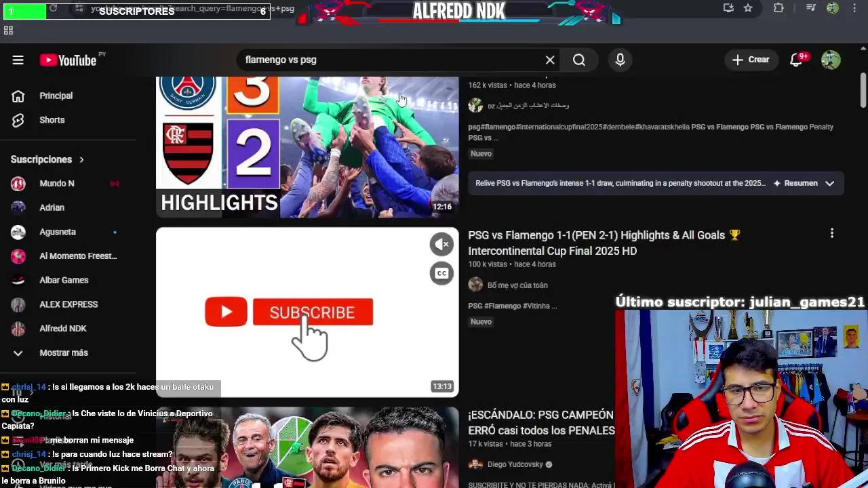Viewport: 868px width, 488px height.
Task: Open more options for PSG vs Flamengo 1-1
Action: pyautogui.click(x=832, y=234)
